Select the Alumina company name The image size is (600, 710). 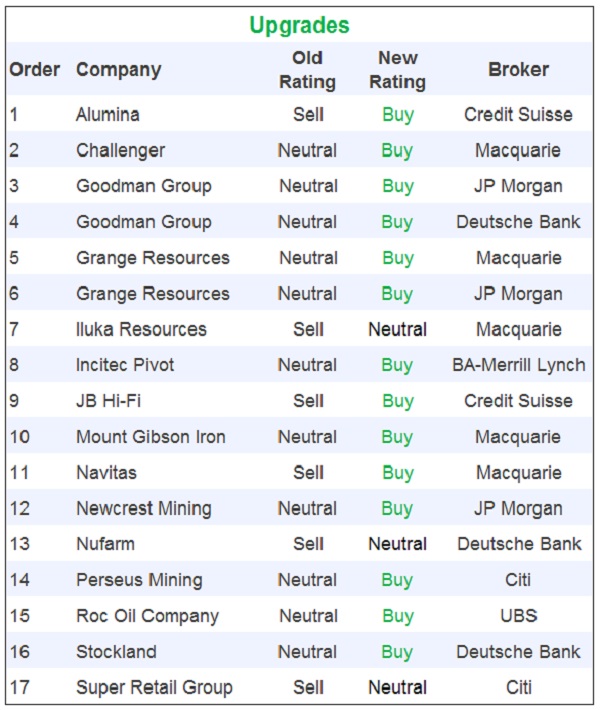pyautogui.click(x=108, y=114)
